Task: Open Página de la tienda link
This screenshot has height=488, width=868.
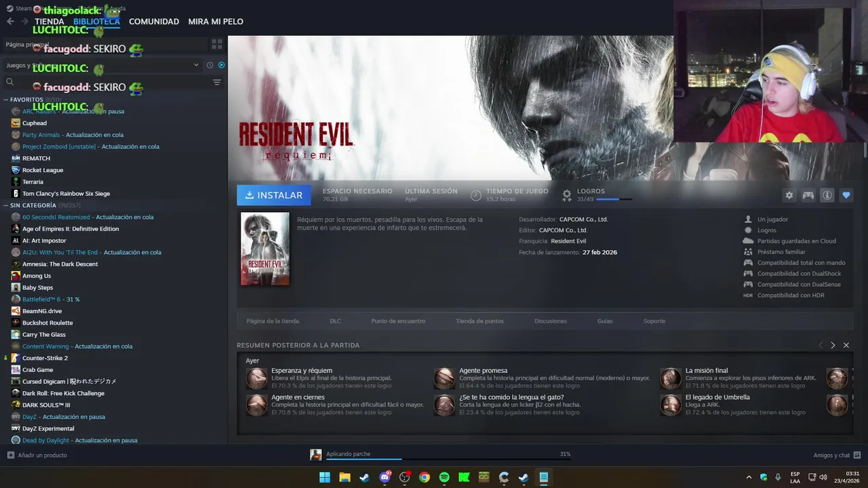Action: 273,321
